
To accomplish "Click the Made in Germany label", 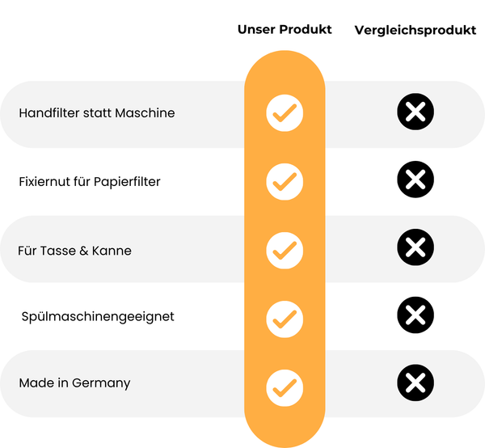I will pos(74,383).
